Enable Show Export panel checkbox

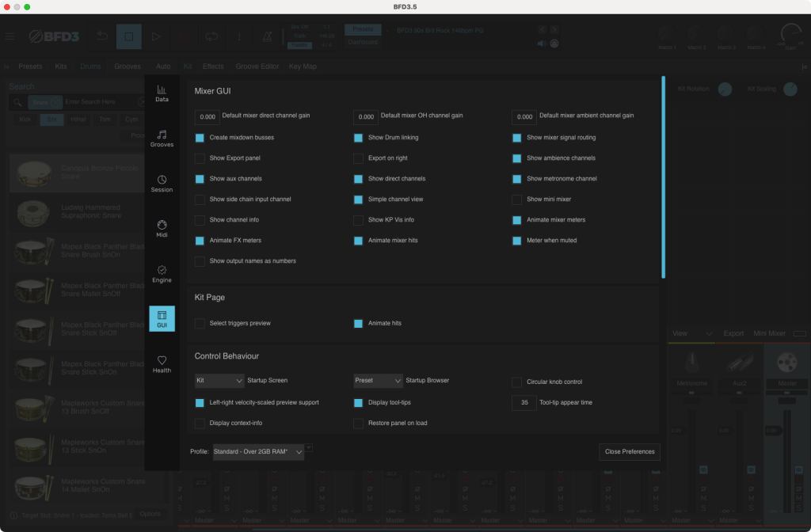click(200, 158)
